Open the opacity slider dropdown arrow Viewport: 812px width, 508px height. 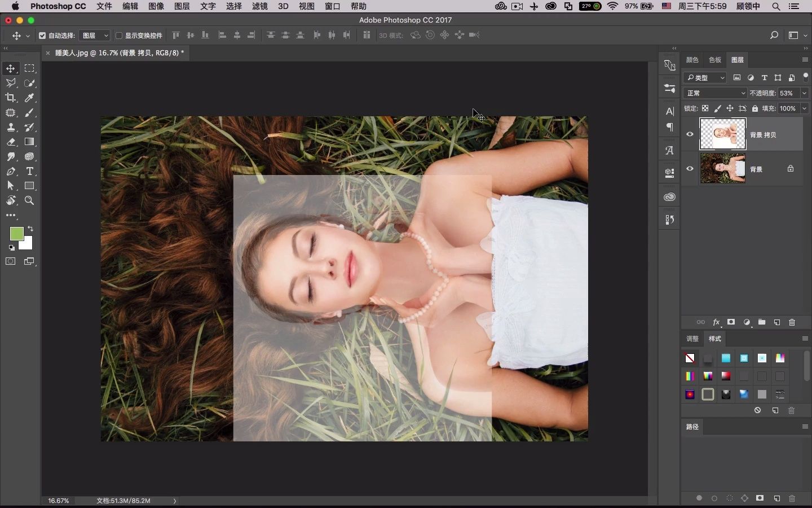point(804,93)
